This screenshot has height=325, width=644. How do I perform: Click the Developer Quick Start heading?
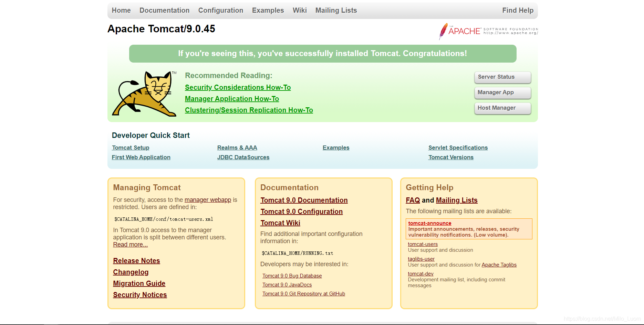(x=151, y=136)
